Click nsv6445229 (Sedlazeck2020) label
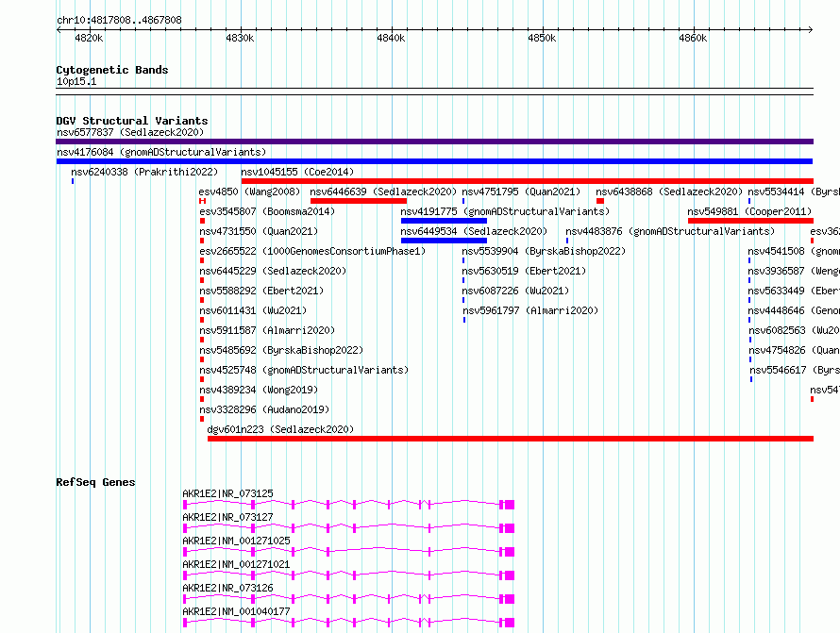840x633 pixels. pyautogui.click(x=273, y=271)
